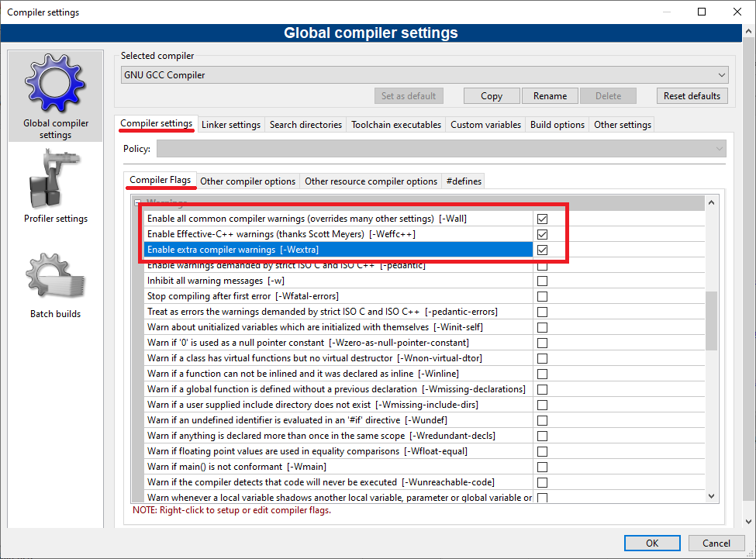Tick the -Wzero-as-null-pointer-constant checkbox
Viewport: 756px width, 559px height.
click(542, 343)
